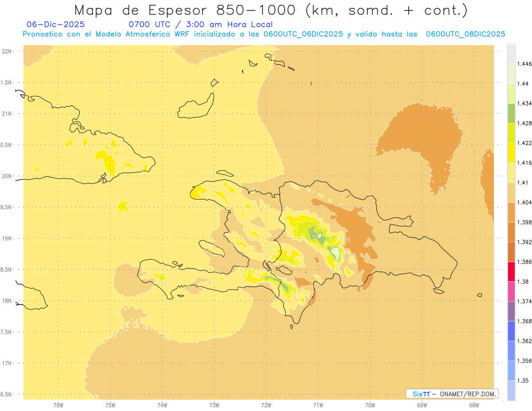Image resolution: width=532 pixels, height=411 pixels.
Task: Pick the tan legend swatch above 1.404
Action: click(511, 192)
